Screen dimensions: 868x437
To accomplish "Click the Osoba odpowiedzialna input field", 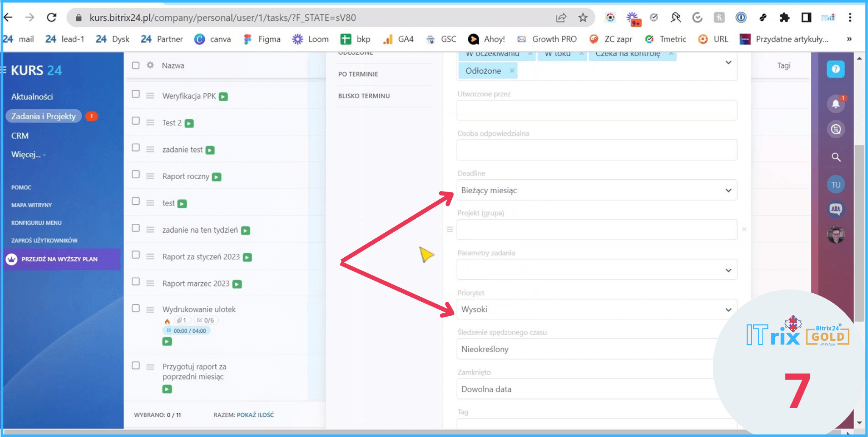I will coord(596,150).
